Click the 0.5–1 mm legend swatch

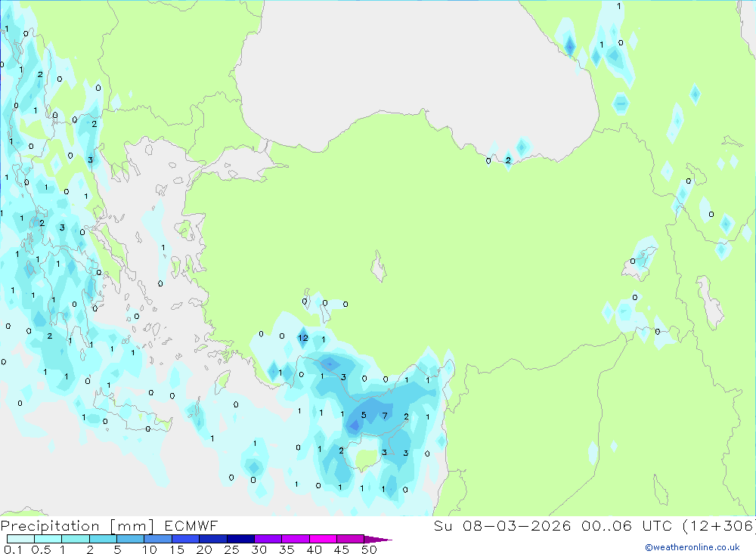(x=48, y=539)
